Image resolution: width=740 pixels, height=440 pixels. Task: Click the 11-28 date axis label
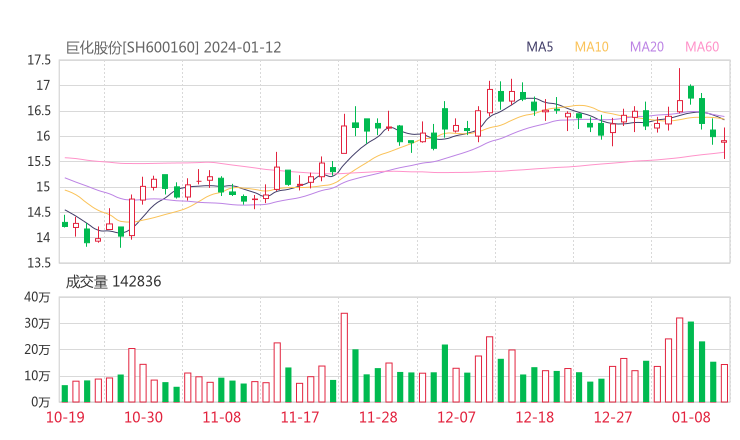(x=378, y=417)
